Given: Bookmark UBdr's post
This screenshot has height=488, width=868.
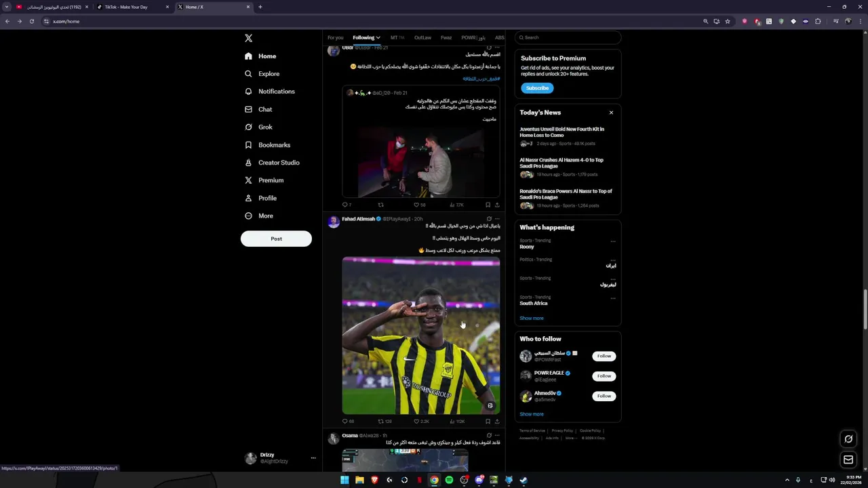Looking at the screenshot, I should pyautogui.click(x=488, y=205).
